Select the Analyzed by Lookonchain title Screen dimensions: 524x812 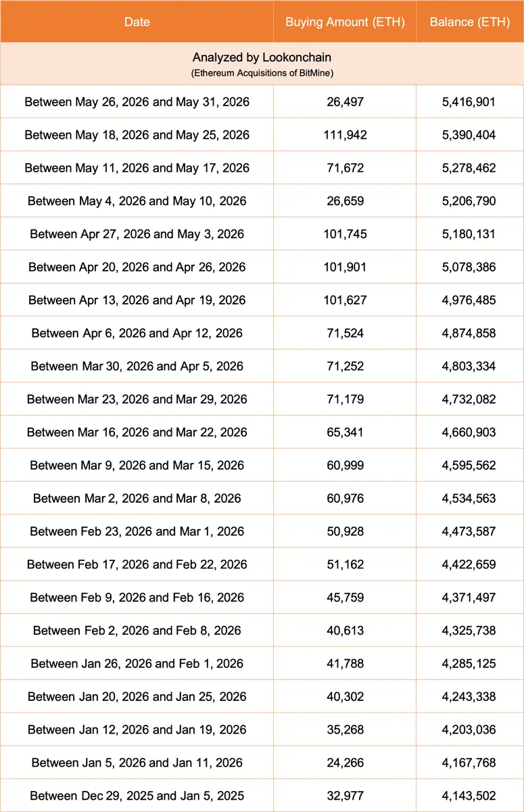[x=262, y=58]
